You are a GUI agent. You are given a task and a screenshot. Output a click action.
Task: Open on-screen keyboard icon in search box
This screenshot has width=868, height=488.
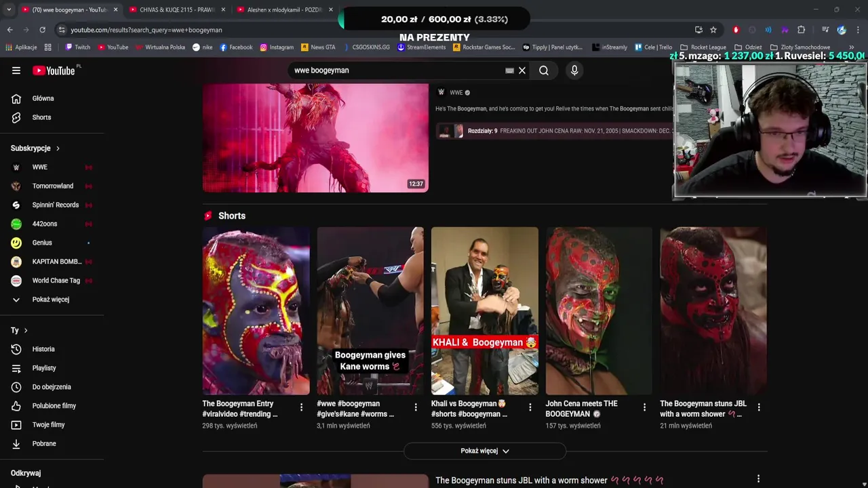tap(510, 70)
